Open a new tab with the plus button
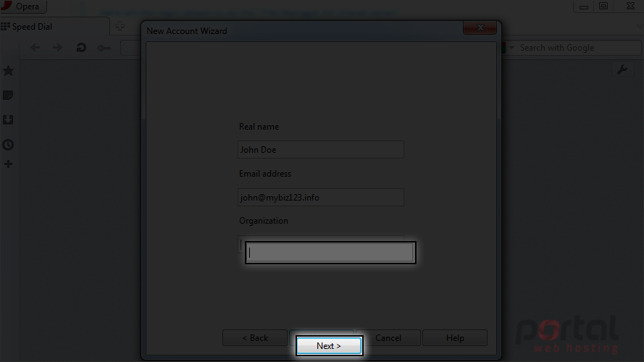This screenshot has width=644, height=362. (120, 26)
